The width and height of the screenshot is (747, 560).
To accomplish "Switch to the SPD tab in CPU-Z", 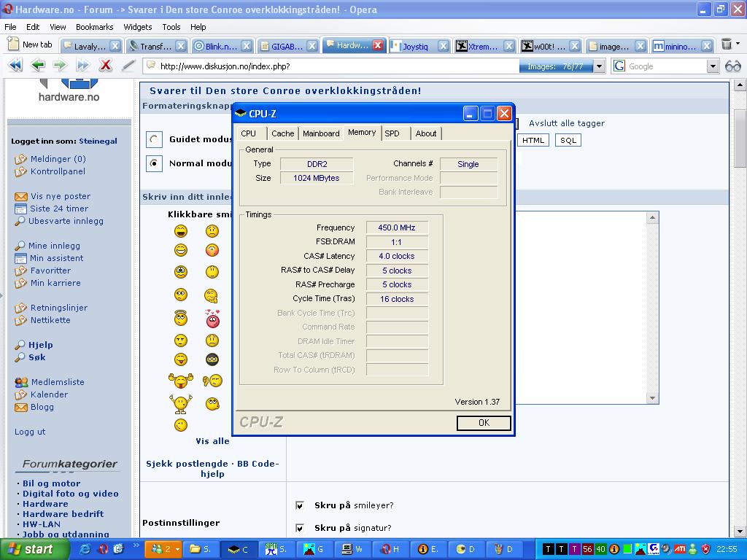I will pos(392,133).
